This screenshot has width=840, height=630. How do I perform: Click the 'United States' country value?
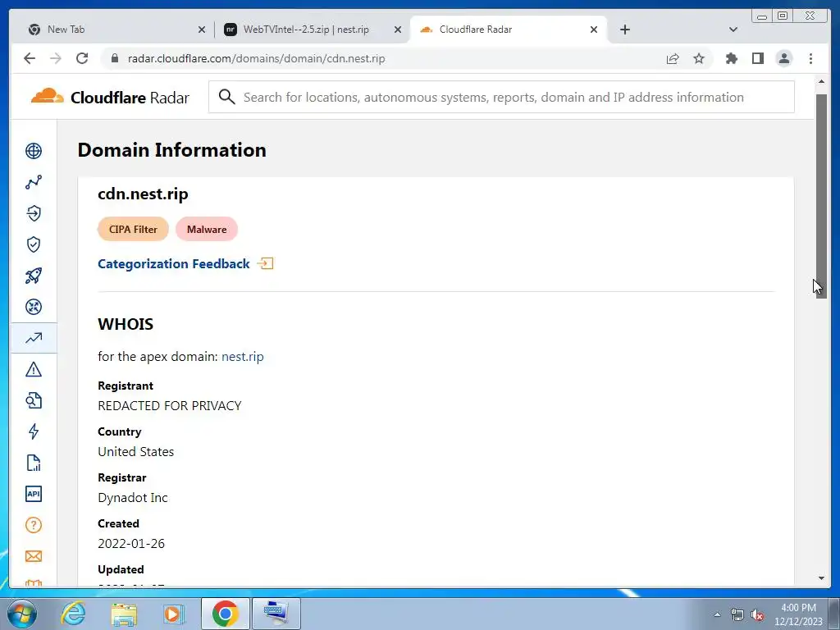(x=135, y=452)
